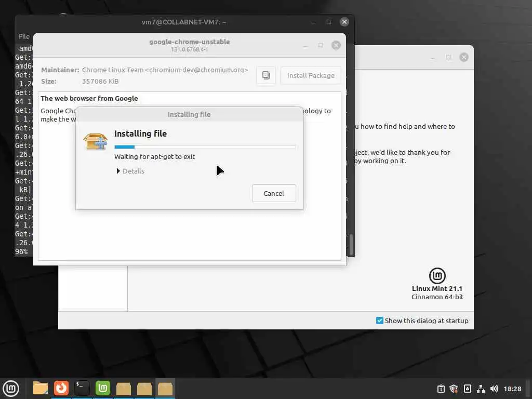Click the Size value 357086 KiB
This screenshot has height=399, width=532.
pos(100,81)
